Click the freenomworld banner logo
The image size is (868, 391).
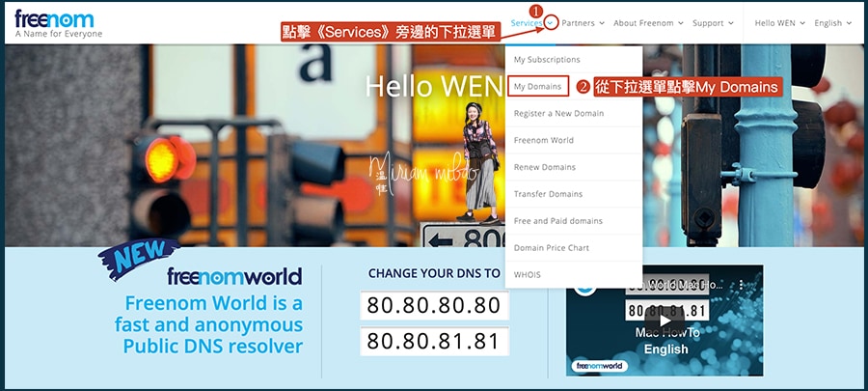234,276
